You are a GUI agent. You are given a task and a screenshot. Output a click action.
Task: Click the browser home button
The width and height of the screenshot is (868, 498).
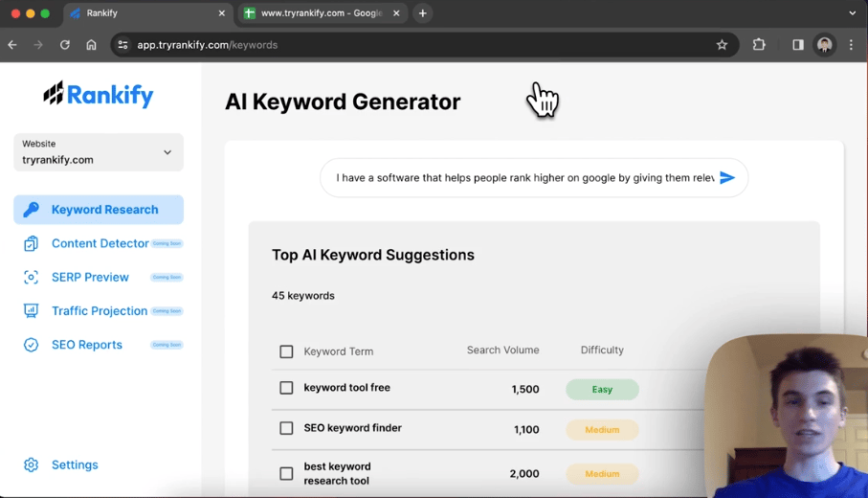91,45
